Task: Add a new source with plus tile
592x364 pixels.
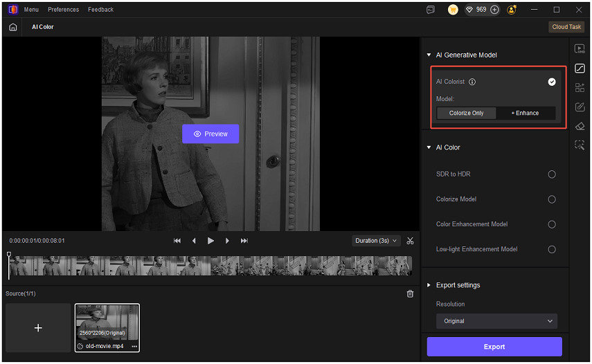Action: [x=38, y=328]
